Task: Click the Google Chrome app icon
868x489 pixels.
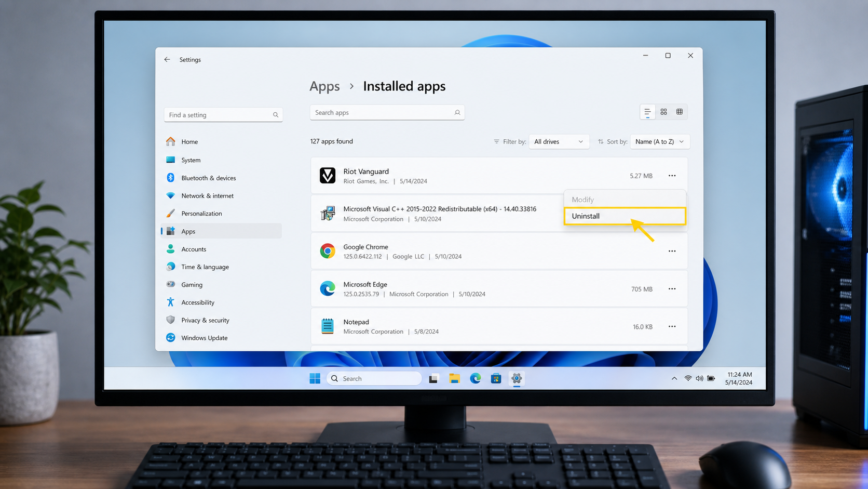Action: 328,251
